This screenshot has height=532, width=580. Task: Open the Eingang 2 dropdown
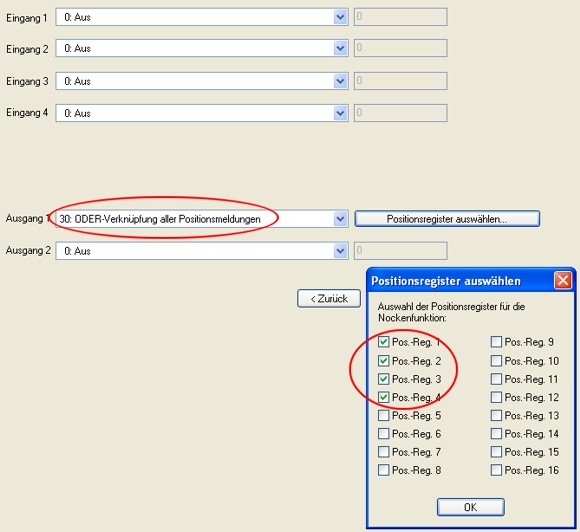point(202,48)
